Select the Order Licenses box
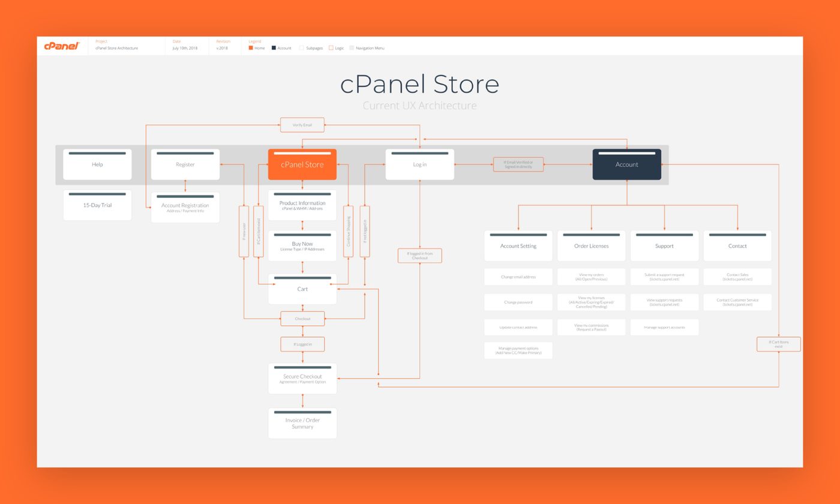Viewport: 840px width, 504px height. click(x=592, y=246)
